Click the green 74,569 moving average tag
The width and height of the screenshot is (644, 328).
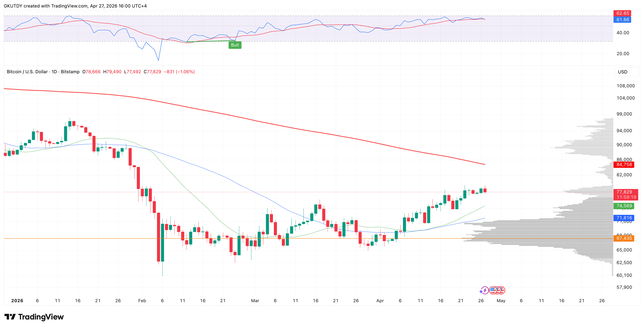[624, 206]
